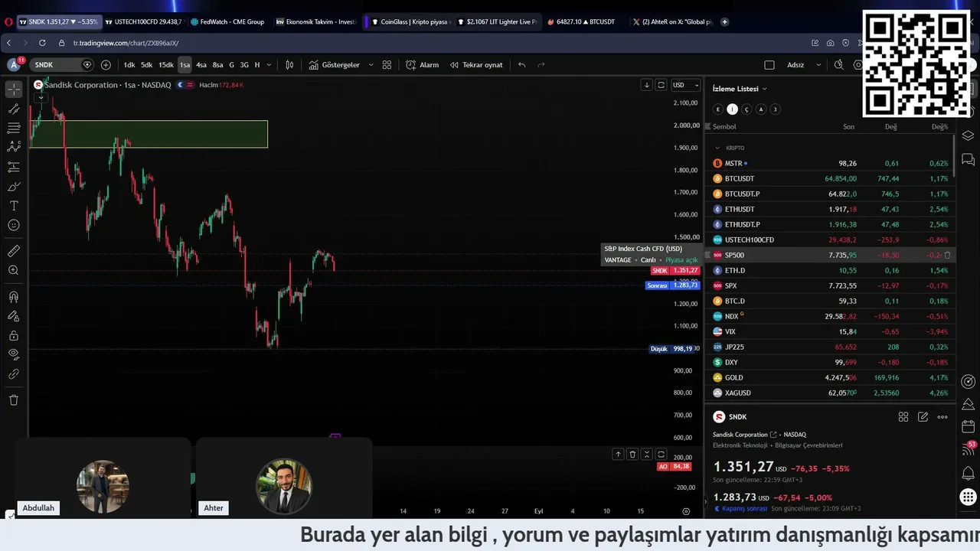Collapse the chart legend with chevron
980x551 pixels.
(40, 97)
